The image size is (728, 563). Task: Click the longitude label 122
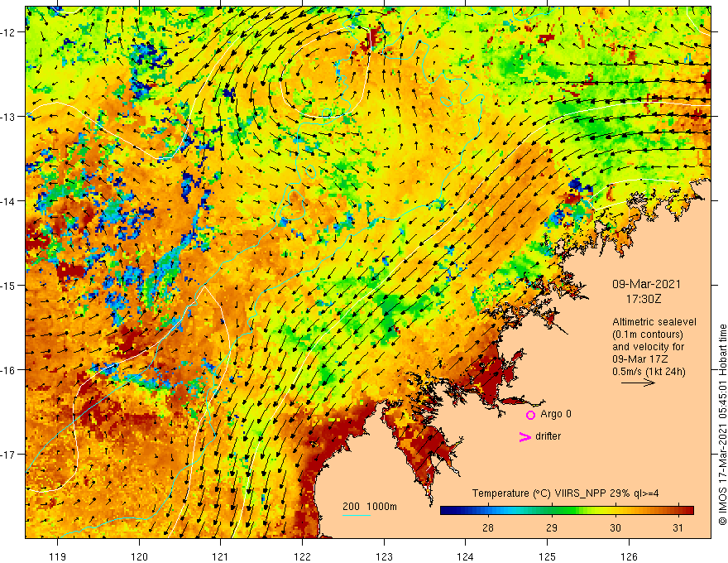(x=302, y=556)
